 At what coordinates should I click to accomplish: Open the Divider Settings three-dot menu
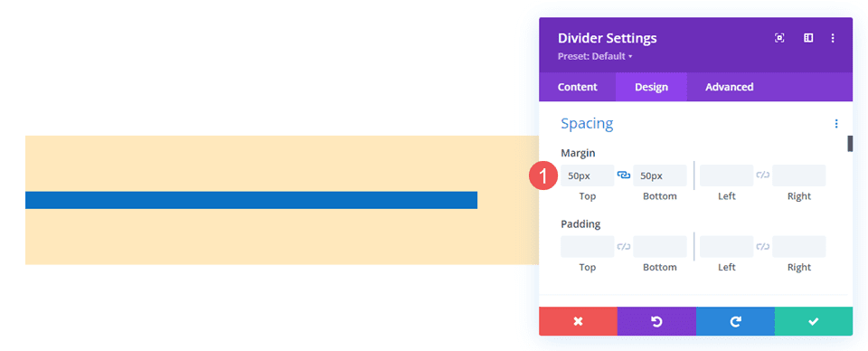[x=833, y=38]
